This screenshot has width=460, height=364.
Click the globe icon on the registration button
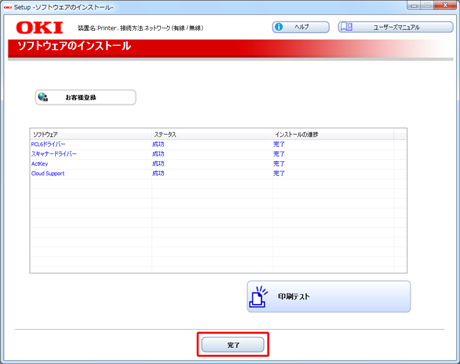click(x=43, y=97)
